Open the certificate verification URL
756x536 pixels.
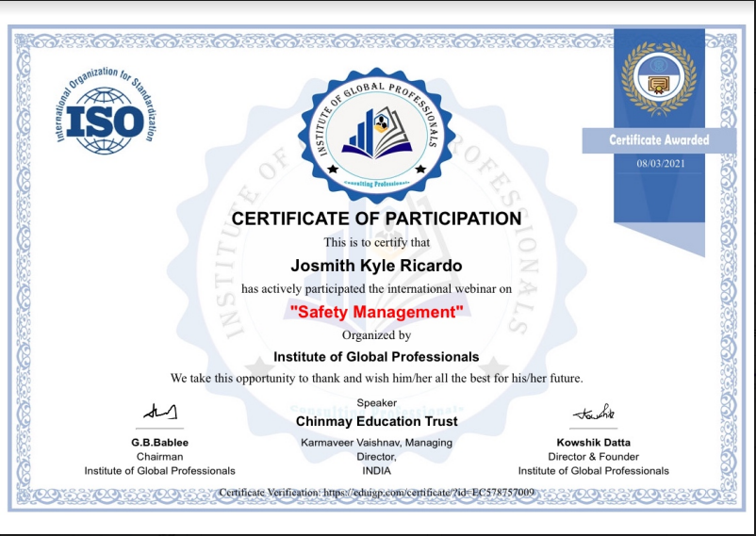pyautogui.click(x=429, y=493)
